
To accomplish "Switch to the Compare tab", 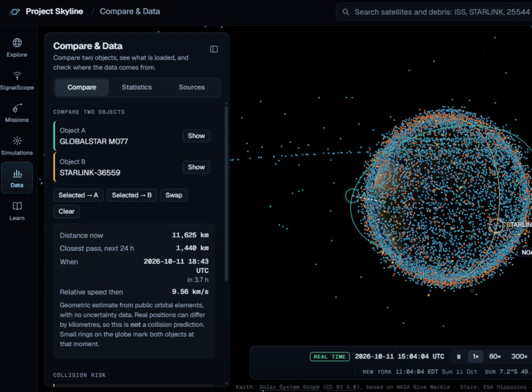I will (x=82, y=87).
